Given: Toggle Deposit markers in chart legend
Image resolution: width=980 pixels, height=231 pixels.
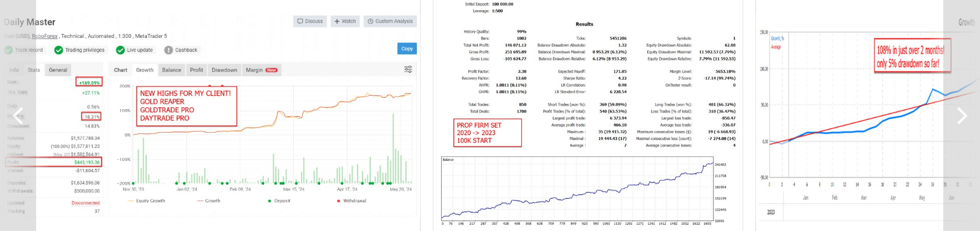Looking at the screenshot, I should coord(281,201).
